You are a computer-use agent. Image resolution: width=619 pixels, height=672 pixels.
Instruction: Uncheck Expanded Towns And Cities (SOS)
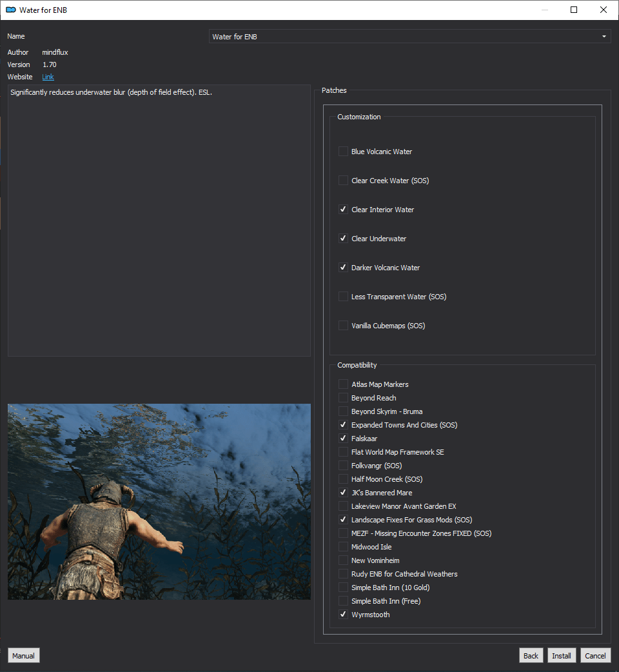click(343, 425)
